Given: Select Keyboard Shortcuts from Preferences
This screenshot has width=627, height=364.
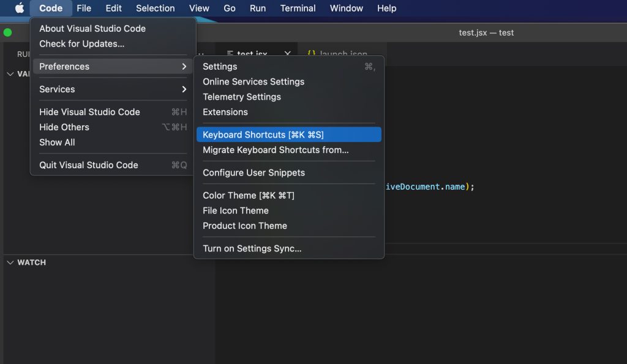Looking at the screenshot, I should pos(263,134).
